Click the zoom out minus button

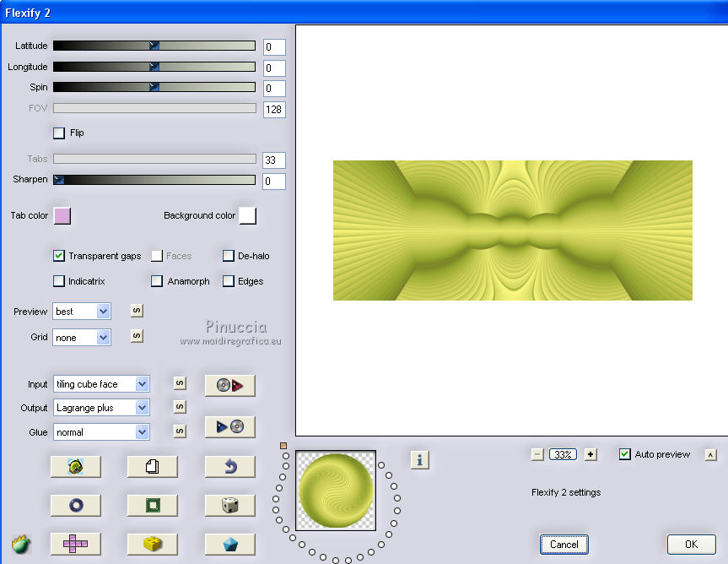tap(537, 454)
